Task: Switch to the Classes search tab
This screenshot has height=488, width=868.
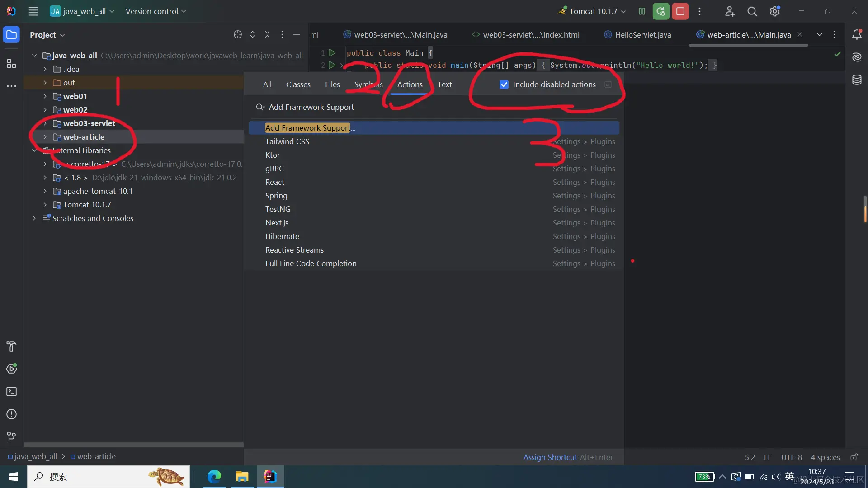Action: point(298,84)
